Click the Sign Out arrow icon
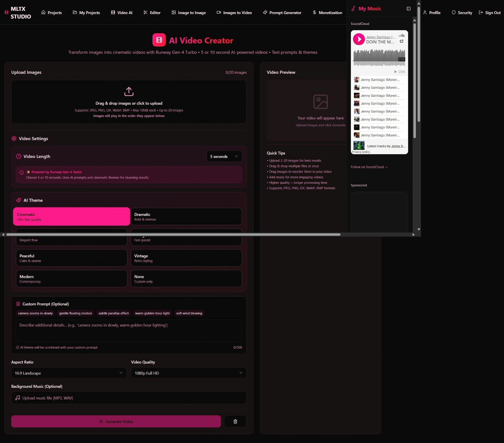 pos(481,13)
